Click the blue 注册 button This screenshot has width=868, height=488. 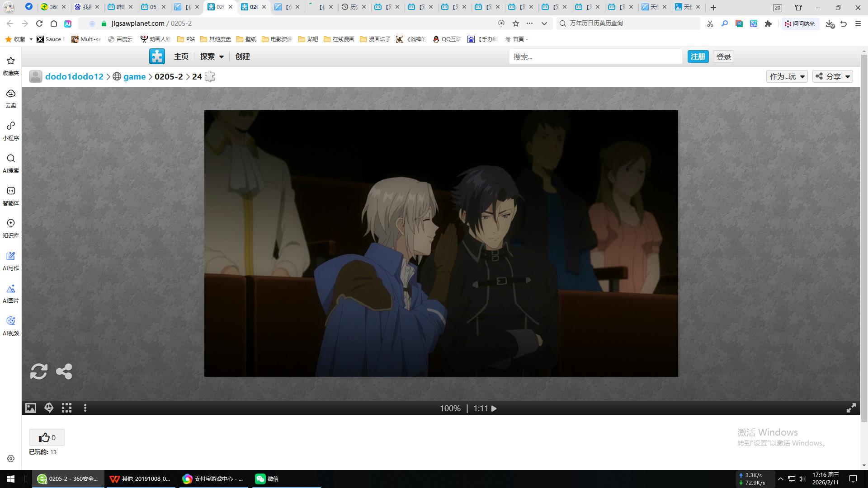coord(698,56)
